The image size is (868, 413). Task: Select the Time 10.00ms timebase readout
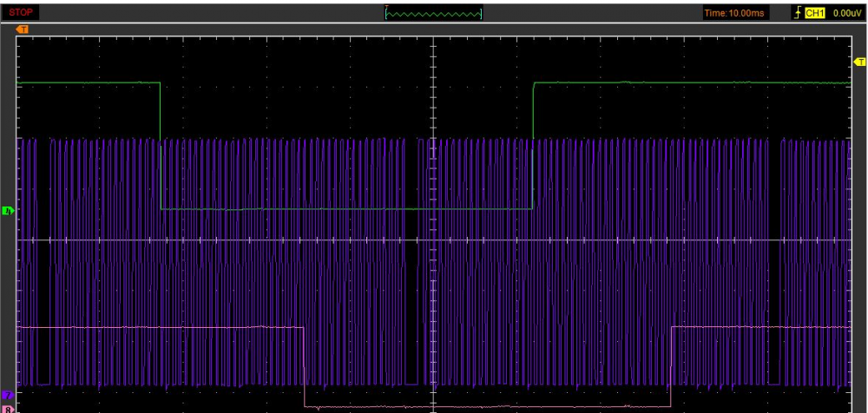pos(734,13)
